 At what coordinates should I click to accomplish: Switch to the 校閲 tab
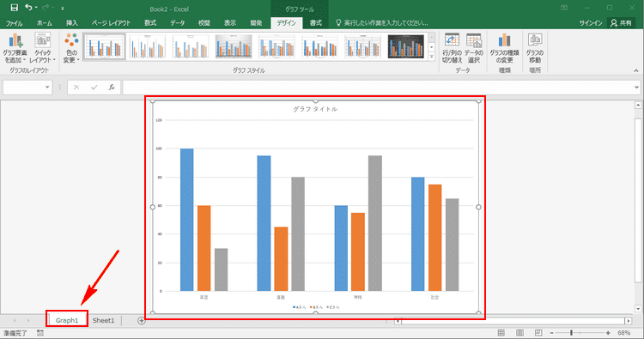[204, 23]
